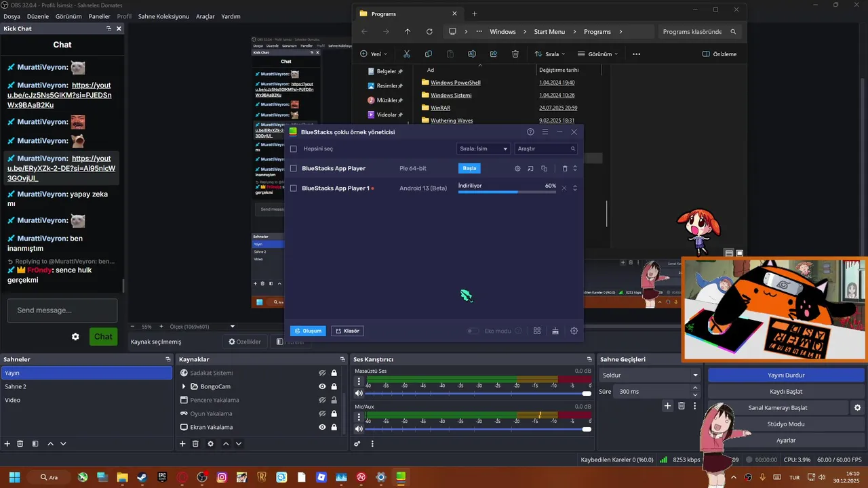868x488 pixels.
Task: Open virtual camera settings gear
Action: pos(857,407)
